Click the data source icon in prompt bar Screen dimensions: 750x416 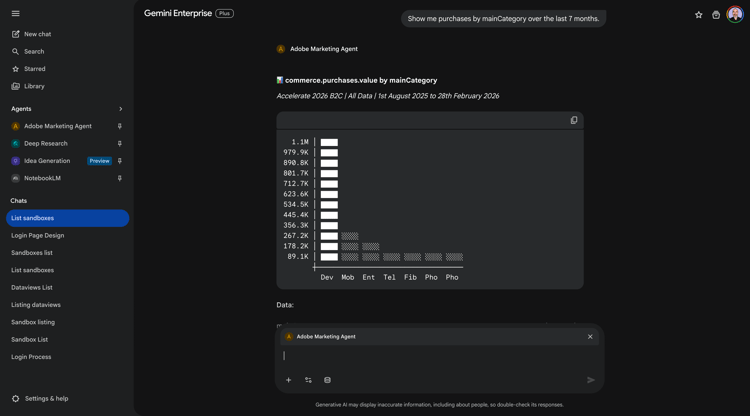[x=327, y=380]
